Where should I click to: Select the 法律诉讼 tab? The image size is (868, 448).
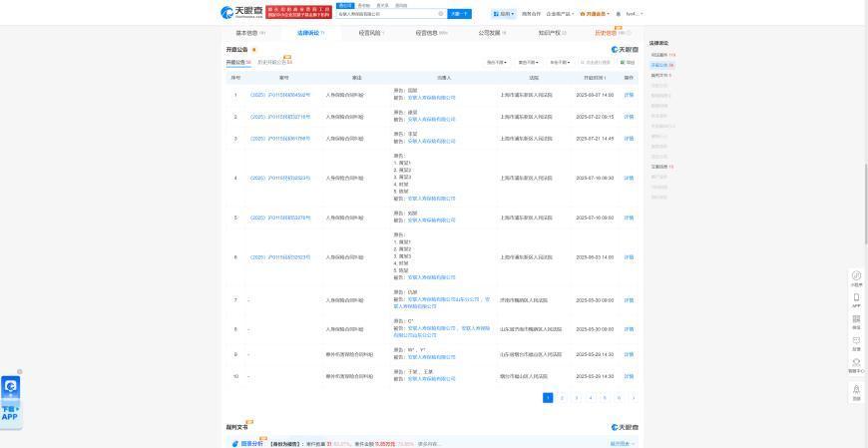[x=310, y=33]
